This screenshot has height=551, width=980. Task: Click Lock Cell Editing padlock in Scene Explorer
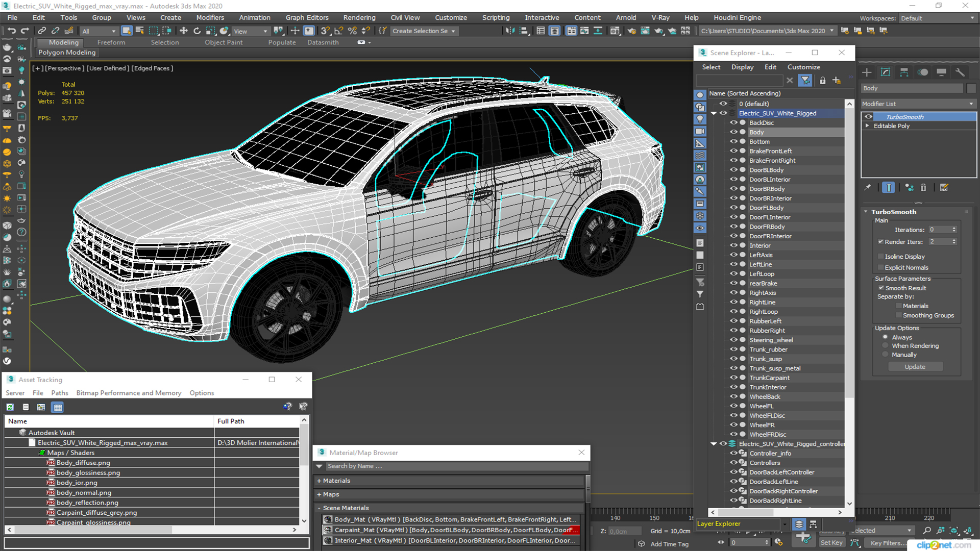(x=822, y=81)
